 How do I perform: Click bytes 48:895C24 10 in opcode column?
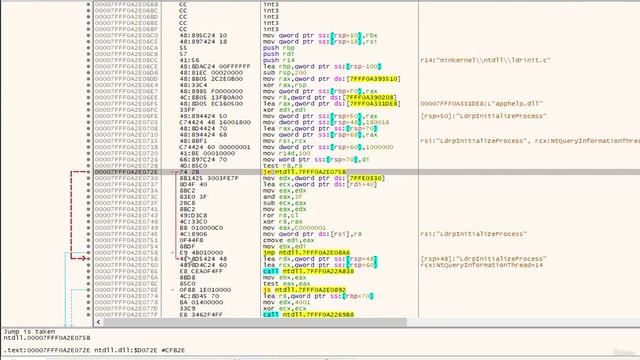pos(203,36)
